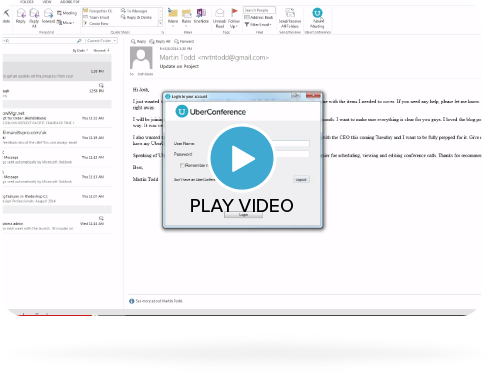This screenshot has width=488, height=374.
Task: Click Reply All in the reading pane
Action: pyautogui.click(x=160, y=41)
